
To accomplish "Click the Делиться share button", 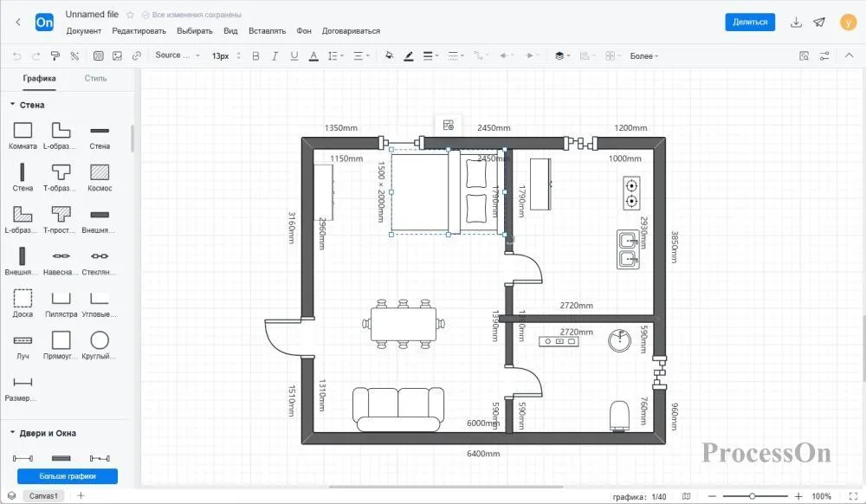I will (x=749, y=22).
